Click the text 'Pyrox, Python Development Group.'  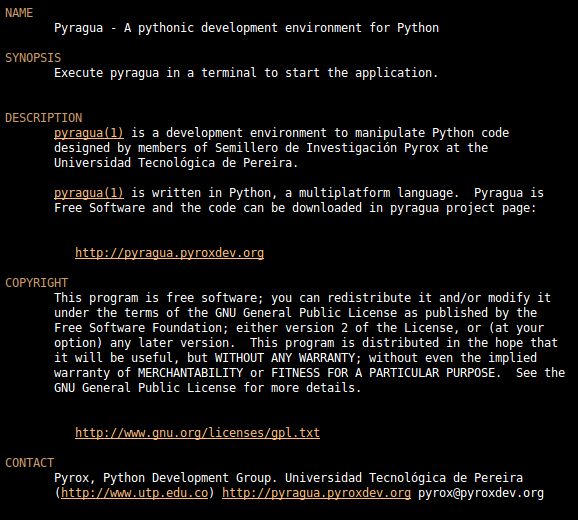pos(166,478)
